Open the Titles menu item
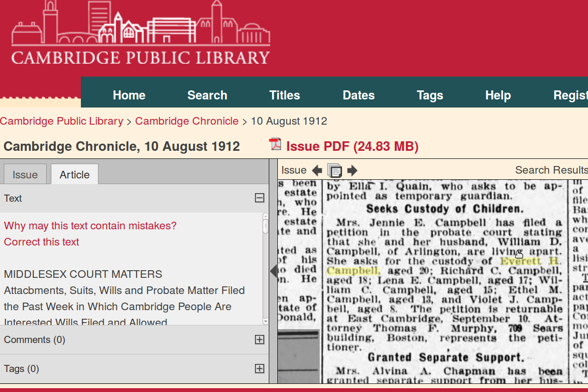Image resolution: width=588 pixels, height=392 pixels. pos(284,95)
